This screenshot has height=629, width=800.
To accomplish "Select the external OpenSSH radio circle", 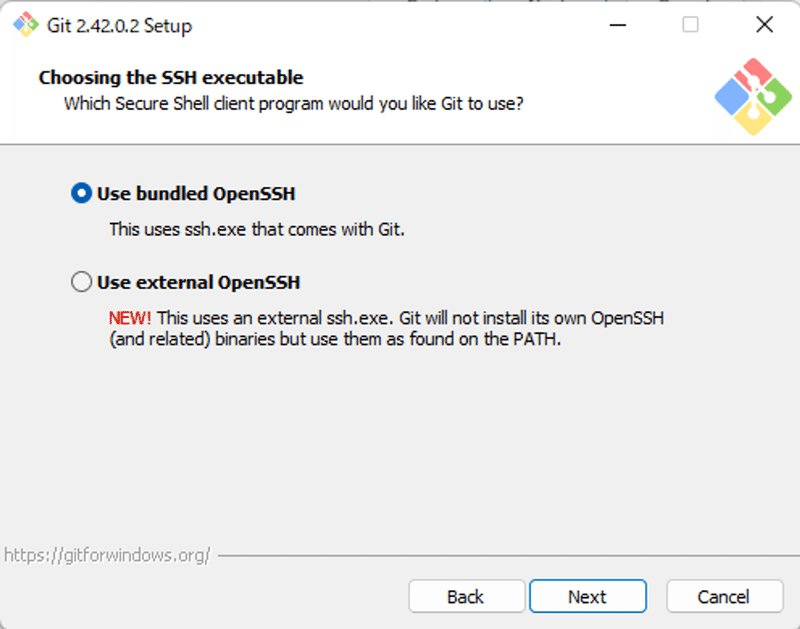I will (x=82, y=283).
